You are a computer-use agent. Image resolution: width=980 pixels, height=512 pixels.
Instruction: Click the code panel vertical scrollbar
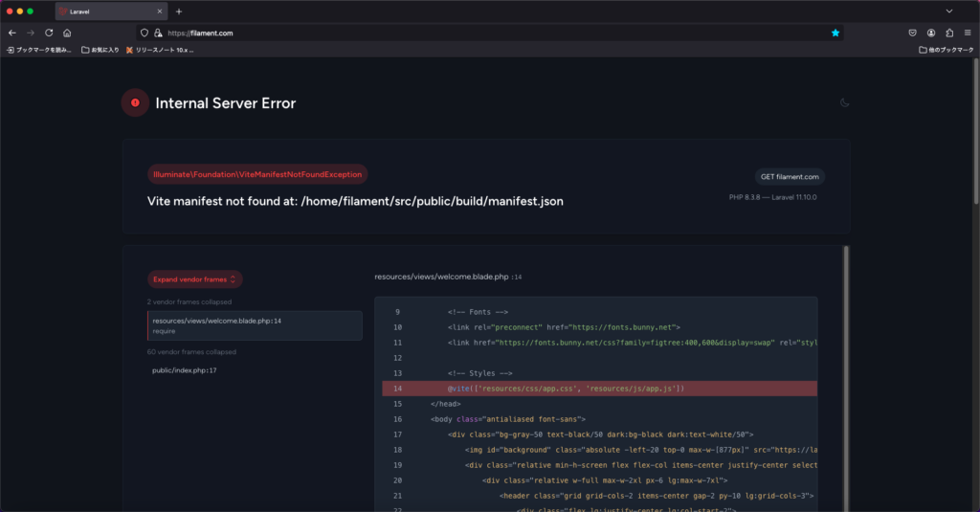coord(846,378)
